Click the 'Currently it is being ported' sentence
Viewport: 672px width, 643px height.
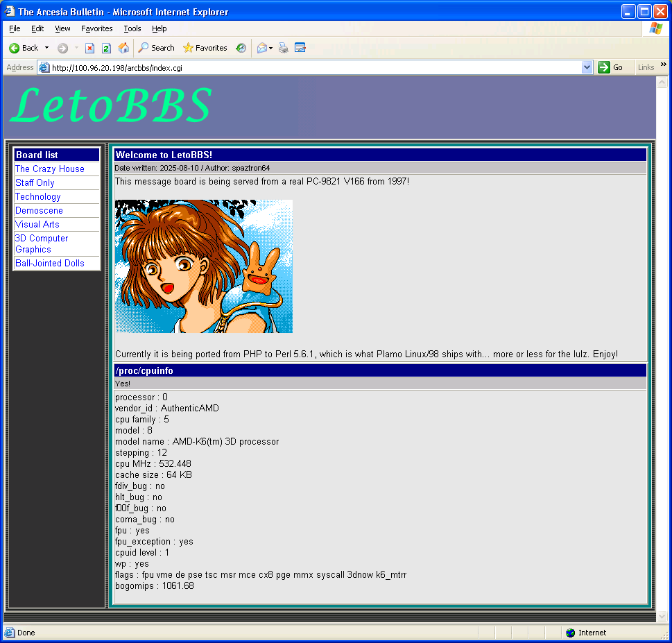(x=366, y=354)
